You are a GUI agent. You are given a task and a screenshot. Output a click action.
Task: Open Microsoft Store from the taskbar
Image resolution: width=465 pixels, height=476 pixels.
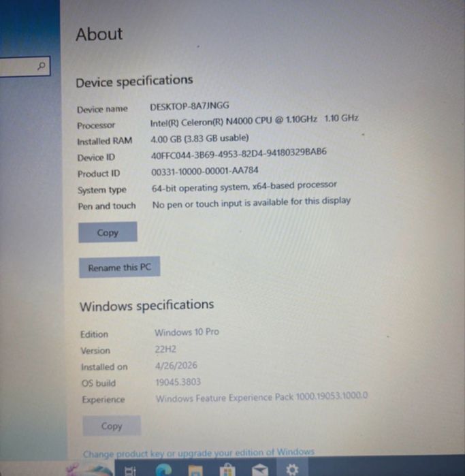pos(227,471)
